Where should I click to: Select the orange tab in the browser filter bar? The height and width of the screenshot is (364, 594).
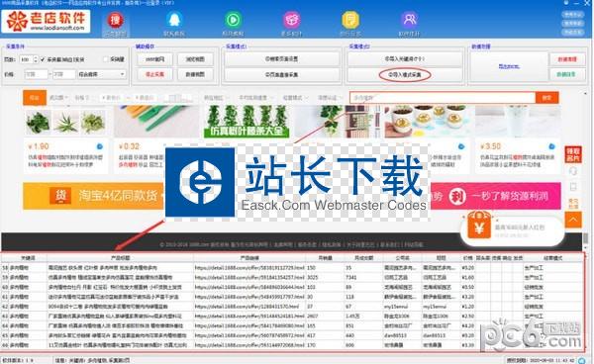point(35,97)
